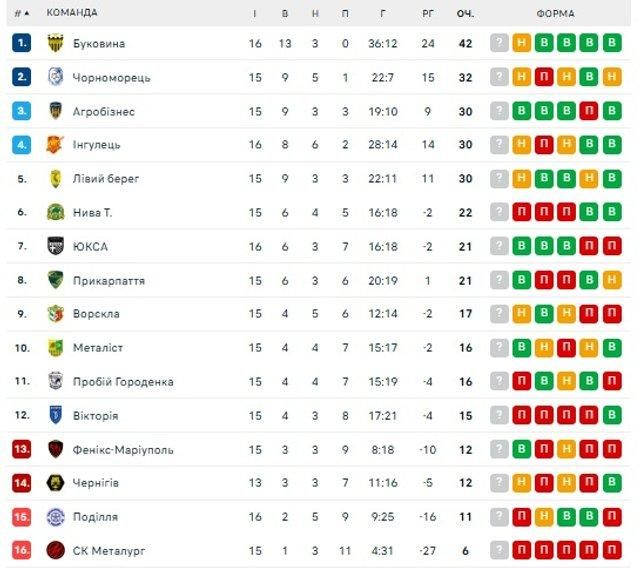The height and width of the screenshot is (568, 640).
Task: Click the ЮКСА club logo
Action: coord(56,246)
